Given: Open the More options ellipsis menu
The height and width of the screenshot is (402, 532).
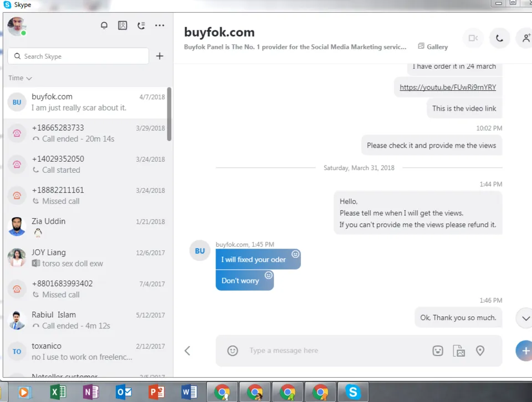Looking at the screenshot, I should coord(160,25).
